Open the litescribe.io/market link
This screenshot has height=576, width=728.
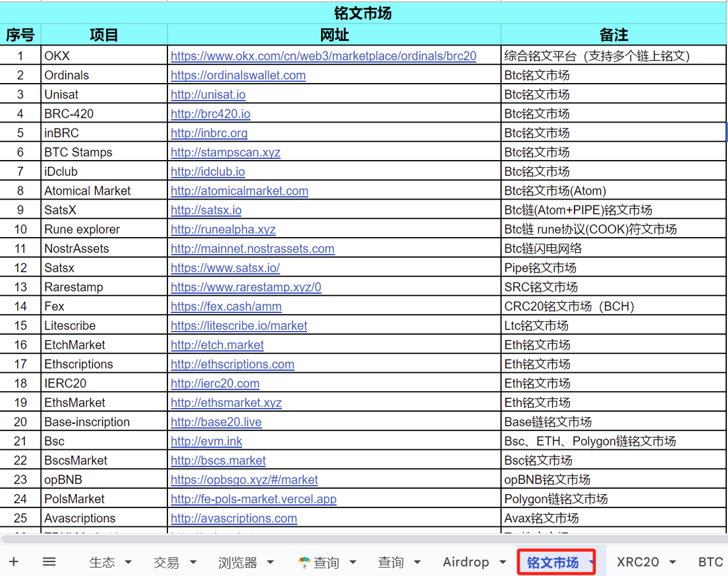coord(238,326)
